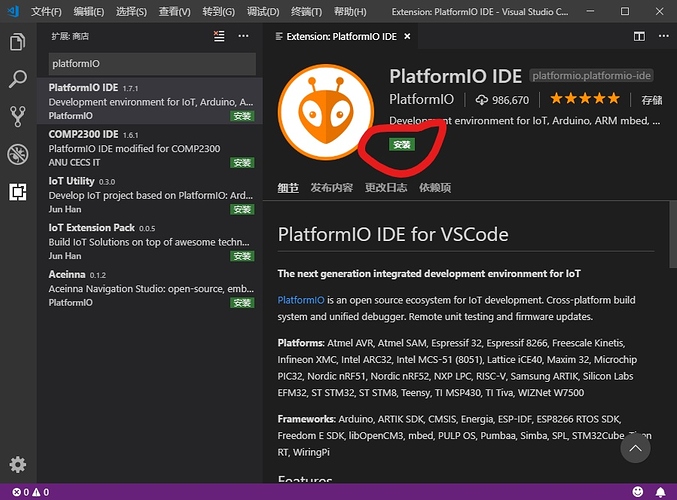The height and width of the screenshot is (500, 677).
Task: Select Aceinna 0.1.2 list entry
Action: pyautogui.click(x=149, y=288)
